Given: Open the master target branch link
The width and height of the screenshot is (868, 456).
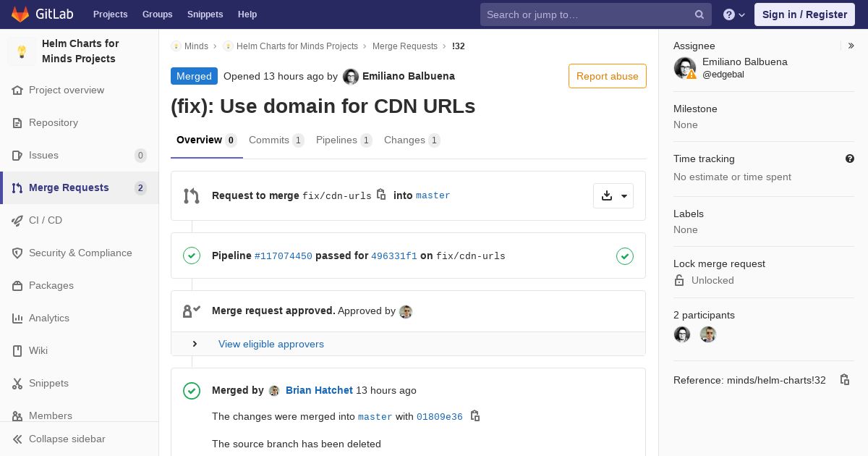Looking at the screenshot, I should point(433,195).
